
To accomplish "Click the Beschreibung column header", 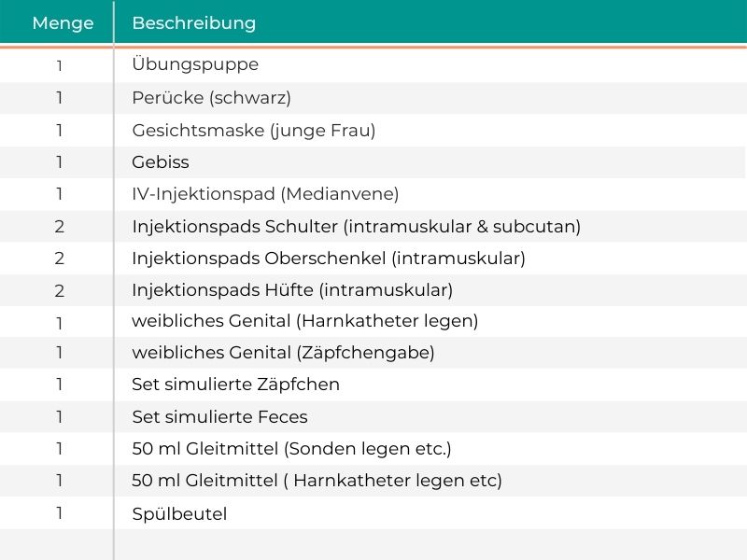I will pyautogui.click(x=194, y=22).
